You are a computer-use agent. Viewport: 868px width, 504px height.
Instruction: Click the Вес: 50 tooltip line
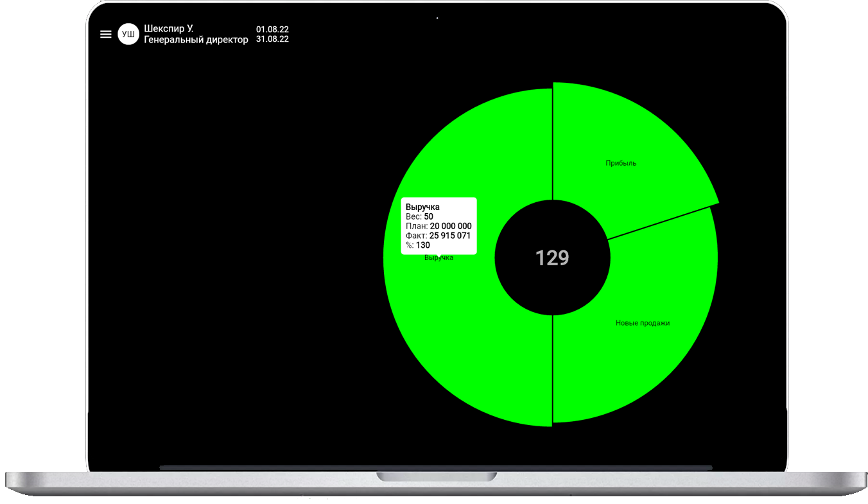pyautogui.click(x=419, y=216)
